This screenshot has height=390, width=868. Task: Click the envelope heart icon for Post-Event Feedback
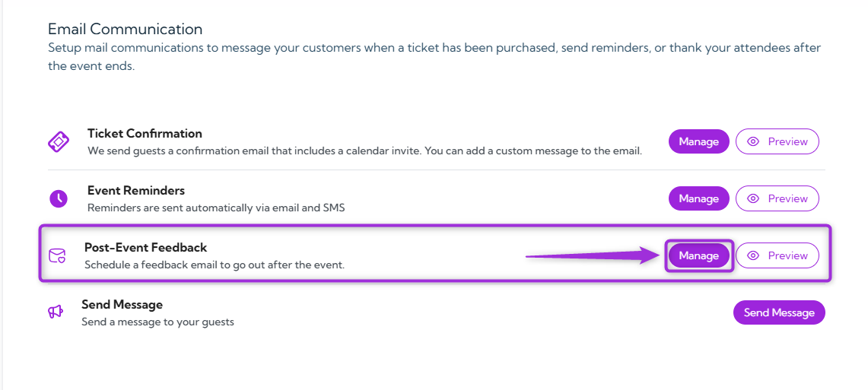coord(57,256)
